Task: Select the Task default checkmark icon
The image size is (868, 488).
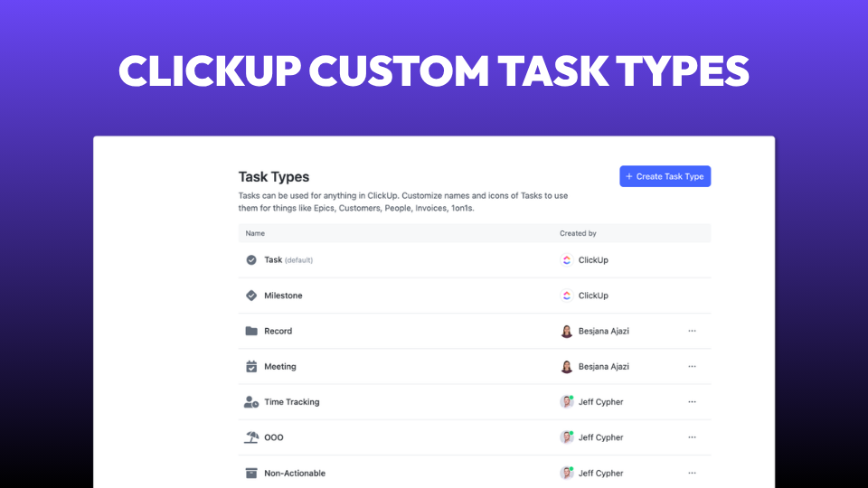Action: 251,260
